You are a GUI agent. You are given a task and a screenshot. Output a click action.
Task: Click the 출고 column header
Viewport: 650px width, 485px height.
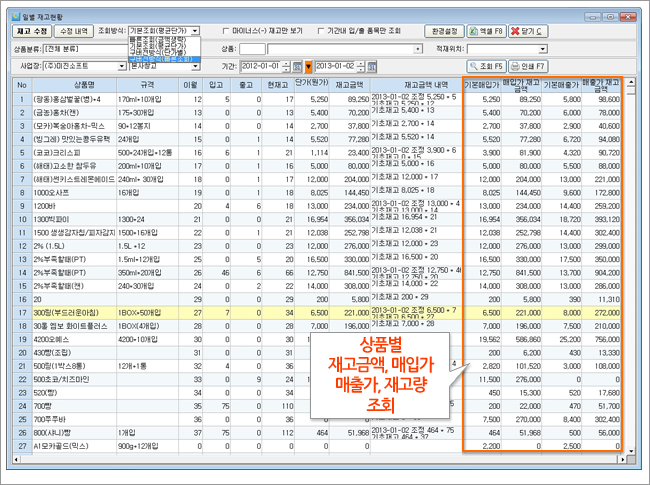pos(246,85)
